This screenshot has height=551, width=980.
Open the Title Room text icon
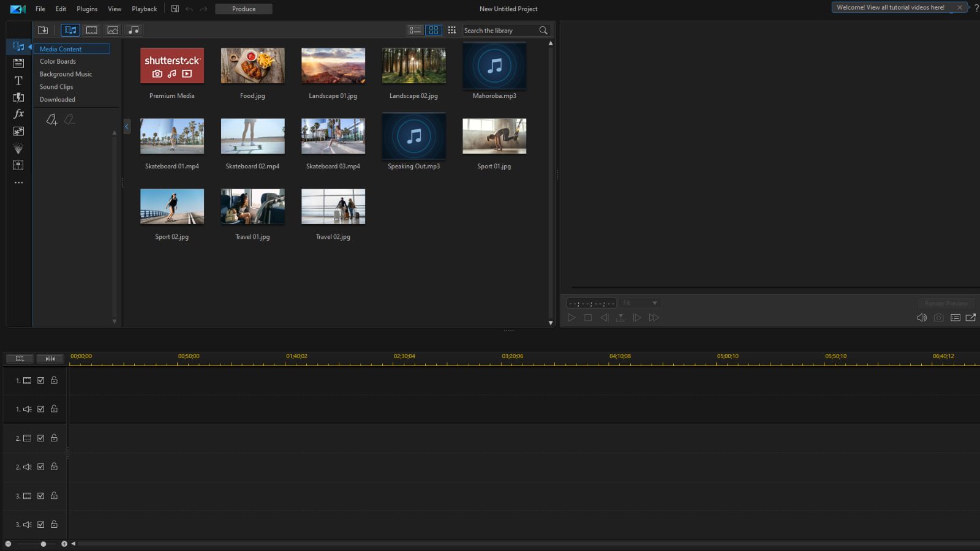pyautogui.click(x=18, y=80)
